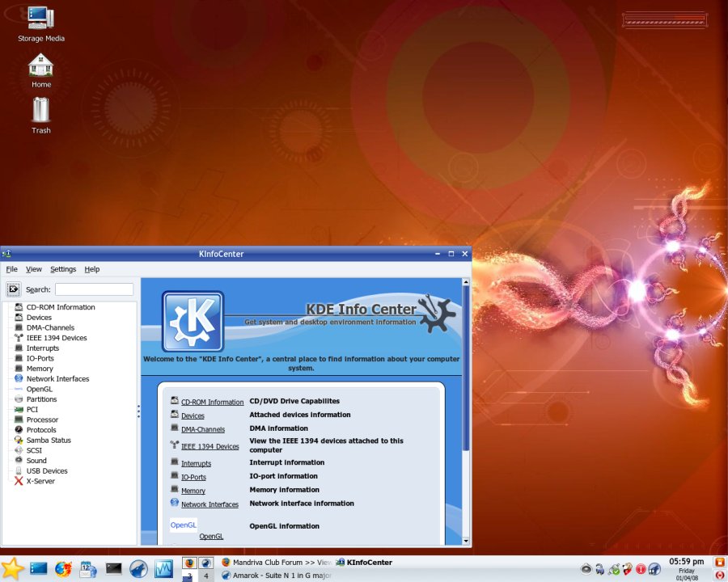The width and height of the screenshot is (728, 582).
Task: Open the Settings menu
Action: coord(63,269)
